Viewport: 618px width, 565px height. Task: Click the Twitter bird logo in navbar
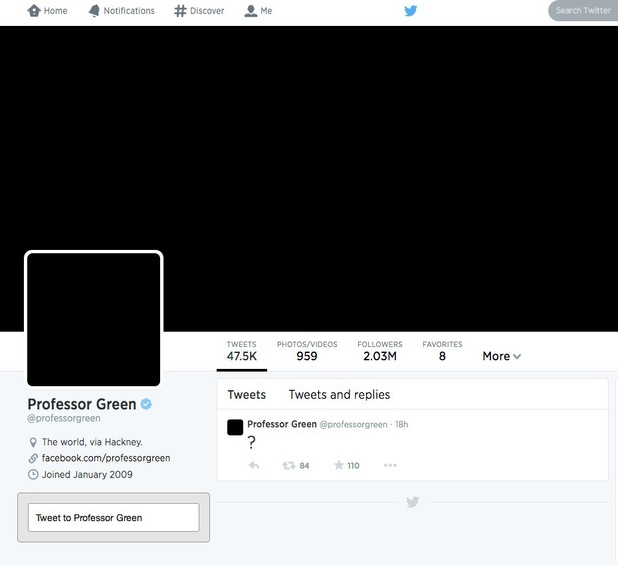pyautogui.click(x=410, y=11)
